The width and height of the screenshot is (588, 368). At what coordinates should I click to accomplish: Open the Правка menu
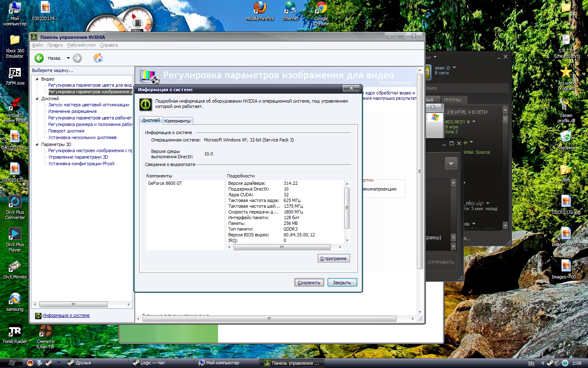[55, 45]
